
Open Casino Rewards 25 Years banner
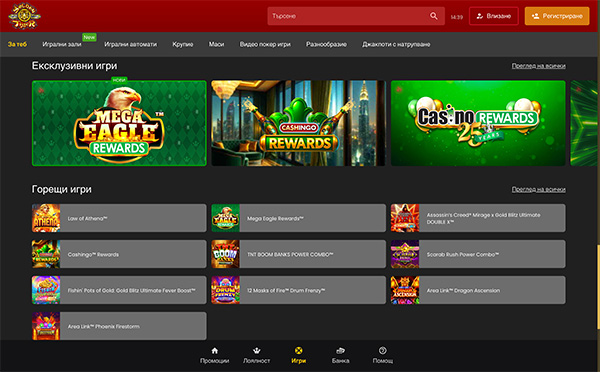[x=478, y=123]
